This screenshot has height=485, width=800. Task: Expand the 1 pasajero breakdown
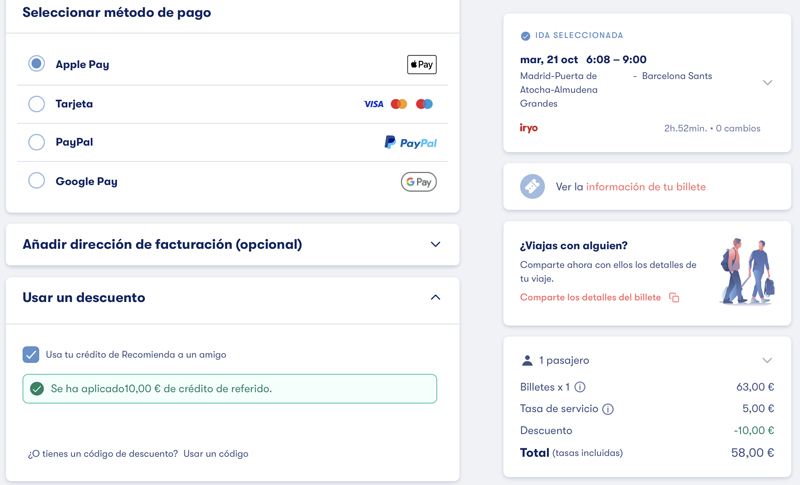pos(767,361)
